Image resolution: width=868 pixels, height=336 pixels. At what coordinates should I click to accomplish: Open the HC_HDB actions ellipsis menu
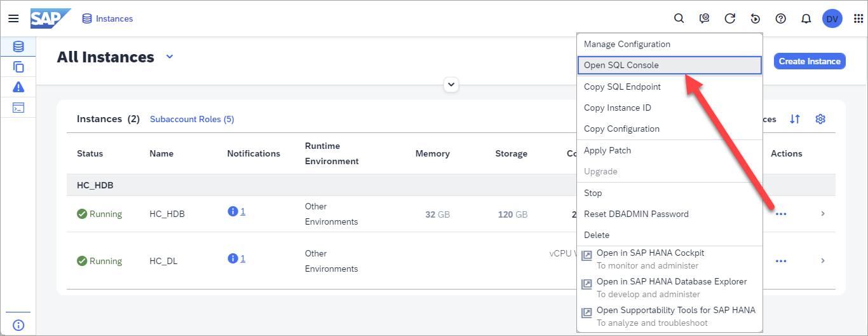[x=781, y=214]
